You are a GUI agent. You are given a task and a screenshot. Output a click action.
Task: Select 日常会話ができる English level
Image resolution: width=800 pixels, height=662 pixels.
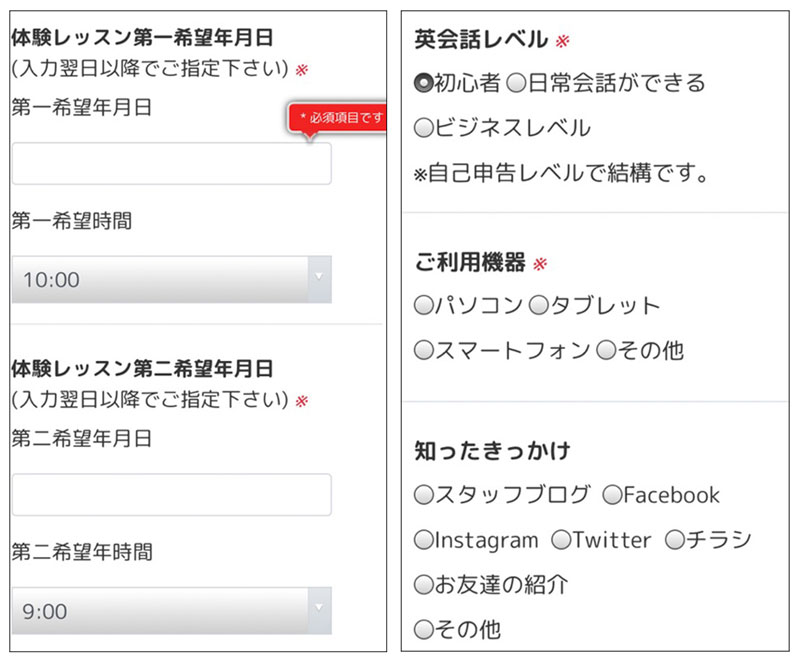[516, 83]
